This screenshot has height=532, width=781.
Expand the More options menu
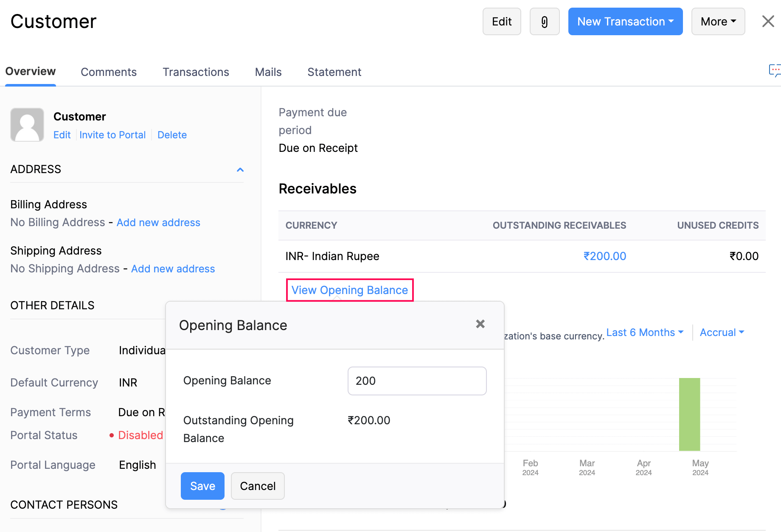pos(718,22)
